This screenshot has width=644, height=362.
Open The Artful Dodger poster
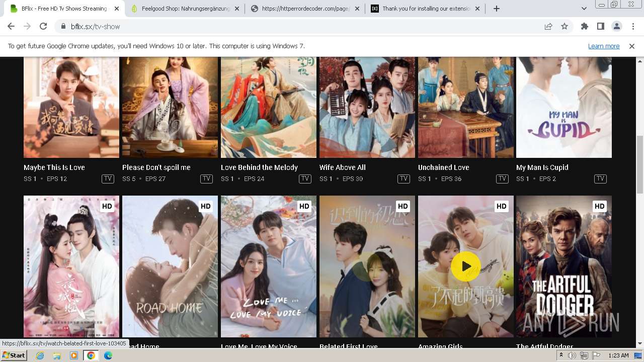tap(564, 266)
